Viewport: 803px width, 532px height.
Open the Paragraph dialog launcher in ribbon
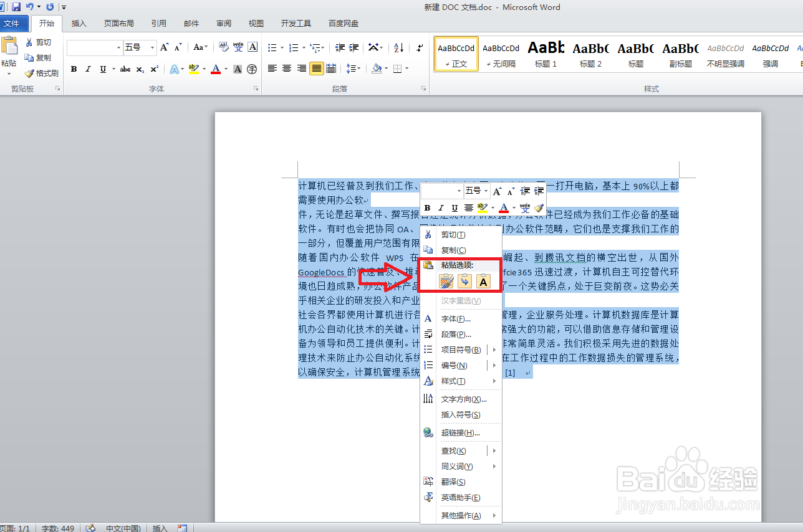tap(423, 89)
